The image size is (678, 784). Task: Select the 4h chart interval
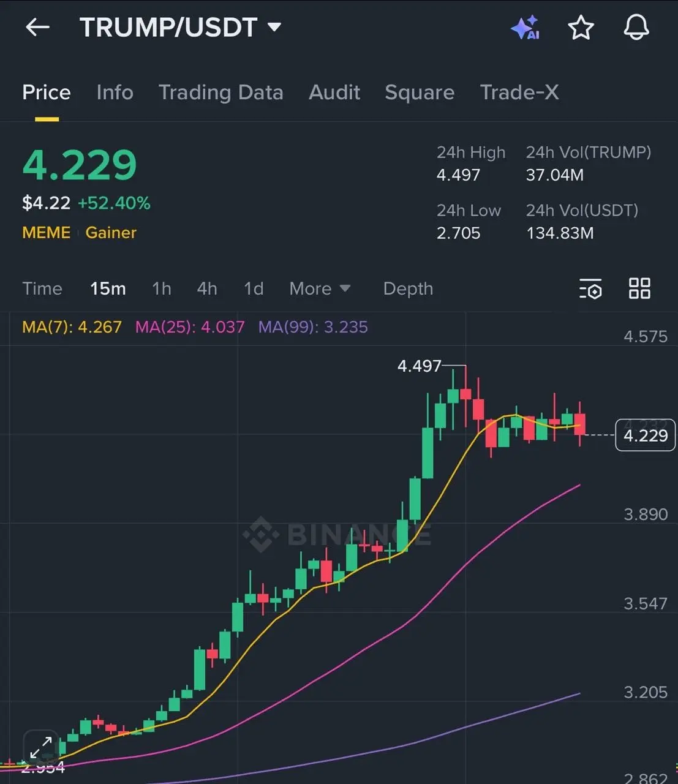click(x=207, y=288)
